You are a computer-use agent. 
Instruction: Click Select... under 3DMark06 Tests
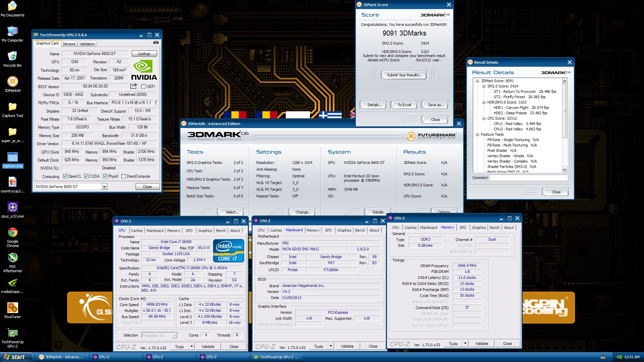tap(232, 212)
